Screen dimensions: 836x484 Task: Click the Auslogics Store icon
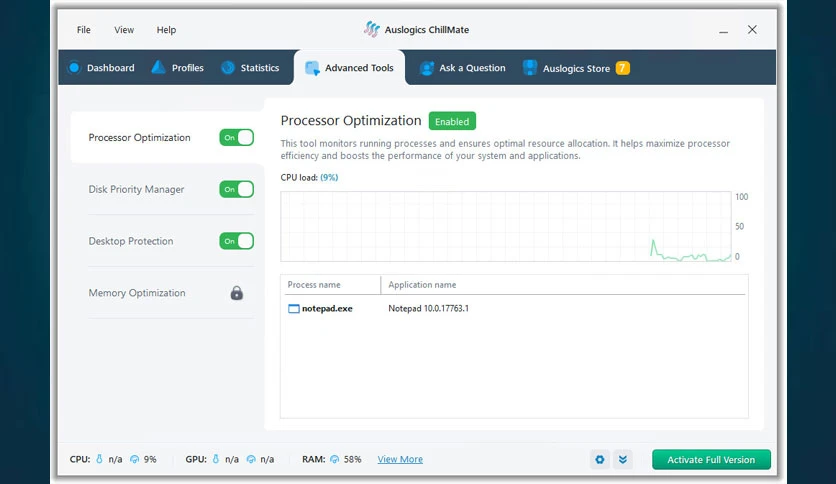pyautogui.click(x=529, y=68)
